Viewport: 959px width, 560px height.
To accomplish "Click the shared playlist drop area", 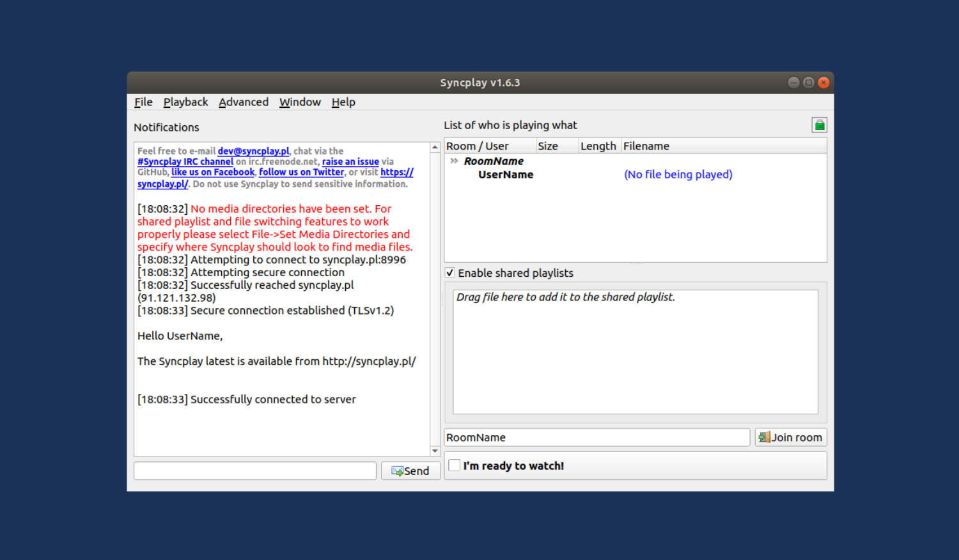I will pos(635,352).
